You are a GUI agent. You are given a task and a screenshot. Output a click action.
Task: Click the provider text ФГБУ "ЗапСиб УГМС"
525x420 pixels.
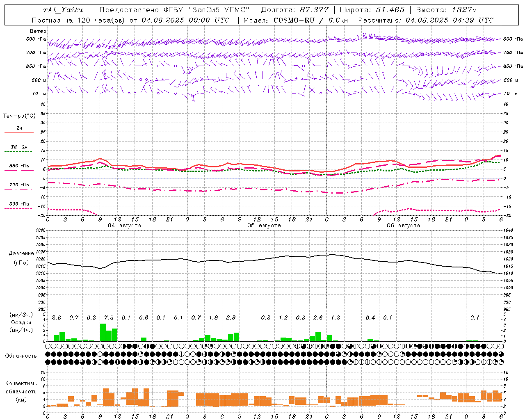[206, 10]
